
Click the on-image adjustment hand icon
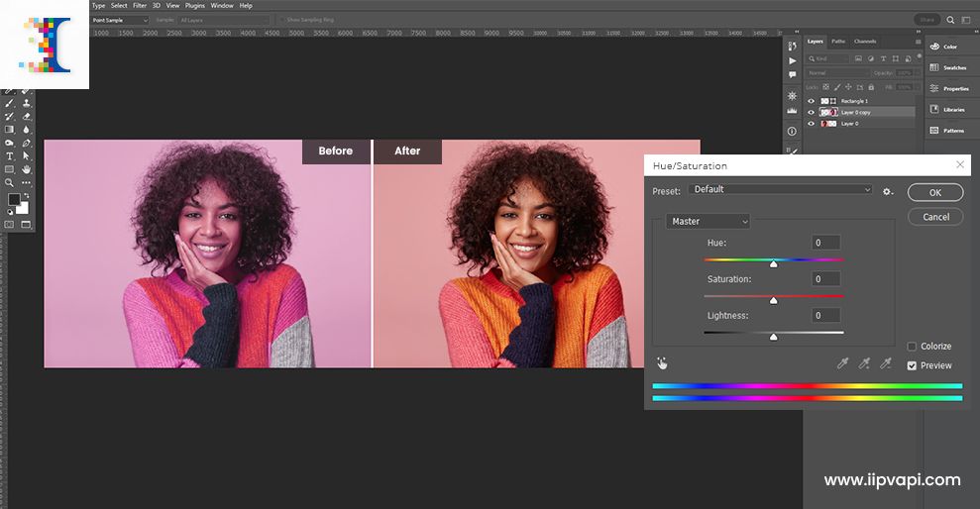(662, 363)
